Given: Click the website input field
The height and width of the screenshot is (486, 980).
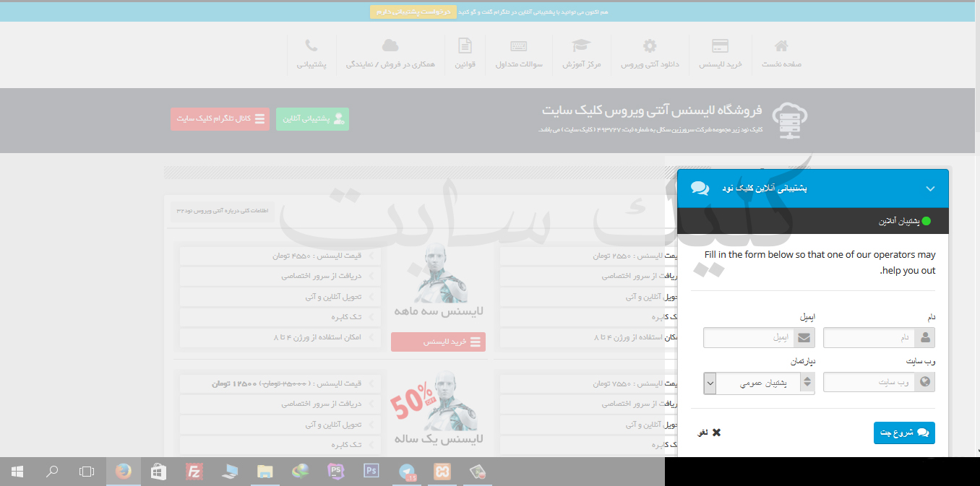Looking at the screenshot, I should click(869, 383).
